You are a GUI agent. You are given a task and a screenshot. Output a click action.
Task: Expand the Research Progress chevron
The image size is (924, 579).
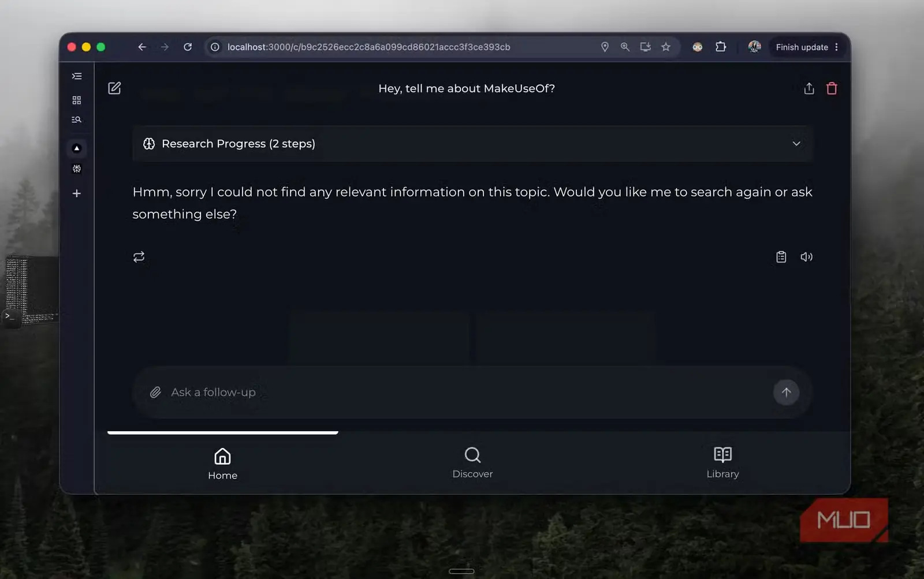click(x=796, y=144)
